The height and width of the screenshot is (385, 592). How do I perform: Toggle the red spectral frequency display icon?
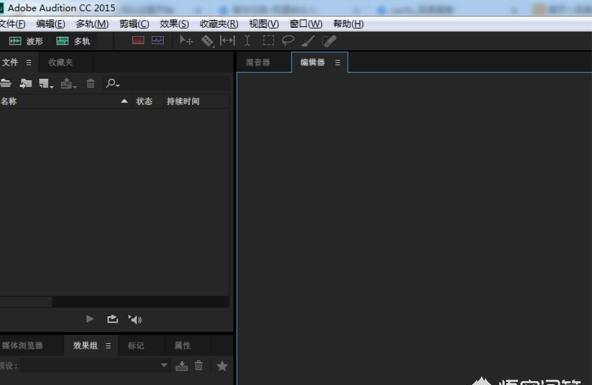[138, 40]
